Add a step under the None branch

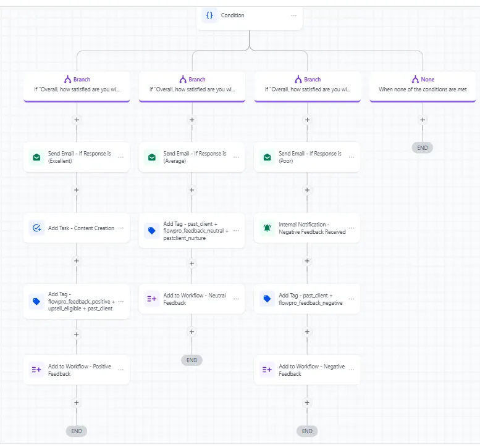coord(423,120)
